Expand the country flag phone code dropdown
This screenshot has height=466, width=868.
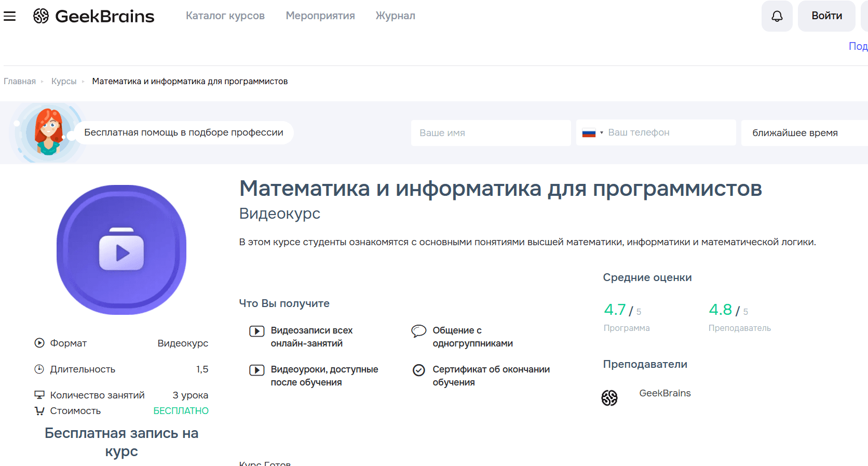[x=592, y=133]
